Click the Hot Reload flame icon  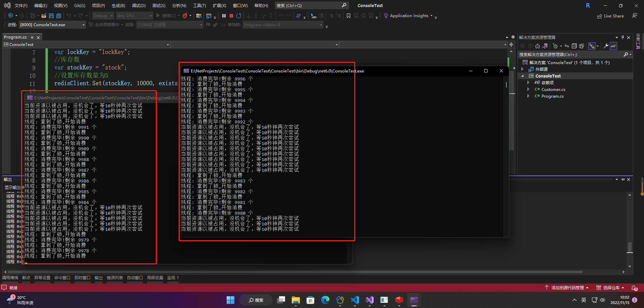coord(185,15)
